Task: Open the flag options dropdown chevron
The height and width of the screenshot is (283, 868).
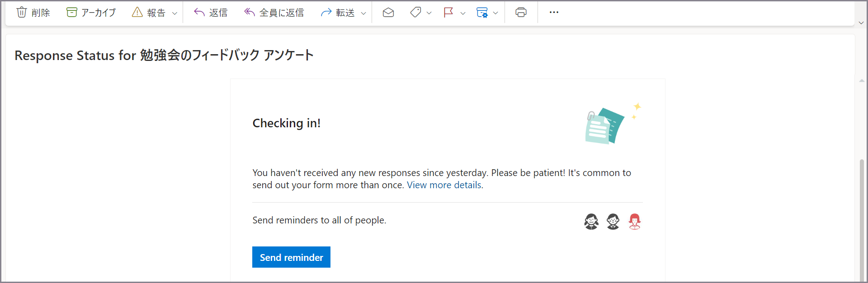Action: click(x=462, y=13)
